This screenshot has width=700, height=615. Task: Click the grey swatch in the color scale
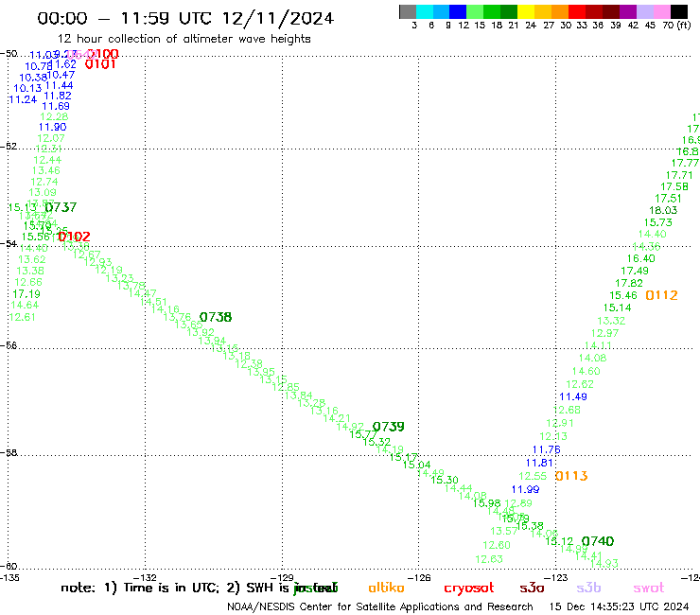tap(408, 11)
